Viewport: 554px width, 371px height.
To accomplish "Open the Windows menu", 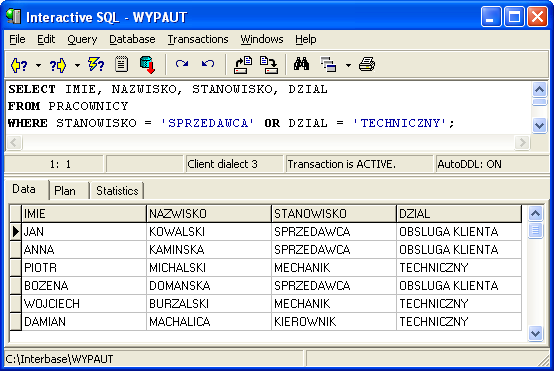I will 262,39.
